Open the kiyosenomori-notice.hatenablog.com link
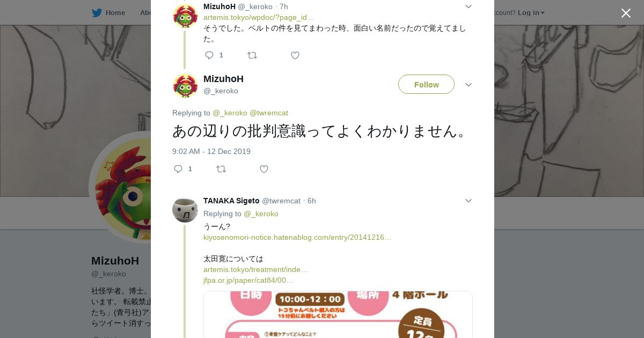This screenshot has height=338, width=644. coord(297,237)
